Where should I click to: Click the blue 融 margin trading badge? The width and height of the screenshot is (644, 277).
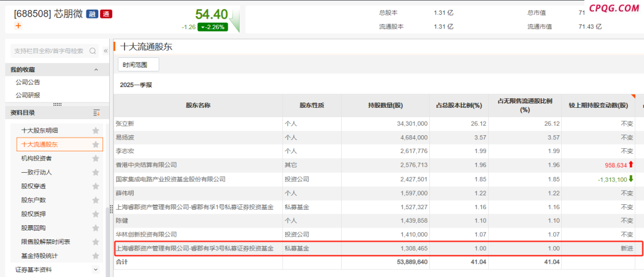(x=92, y=14)
